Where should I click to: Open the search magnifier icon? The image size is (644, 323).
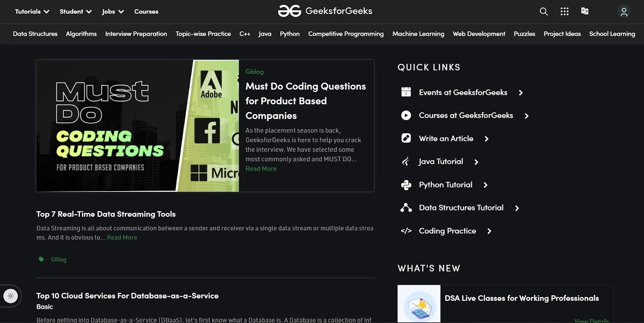coord(544,12)
